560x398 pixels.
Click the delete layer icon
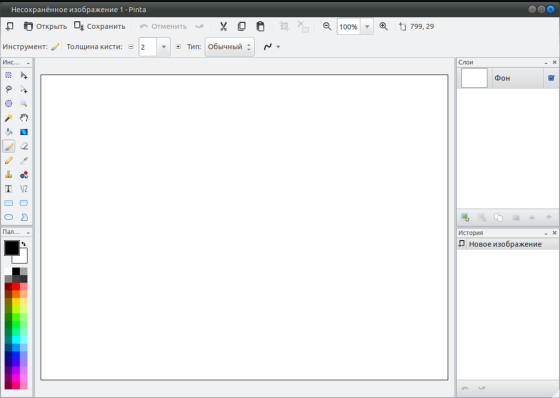(482, 217)
